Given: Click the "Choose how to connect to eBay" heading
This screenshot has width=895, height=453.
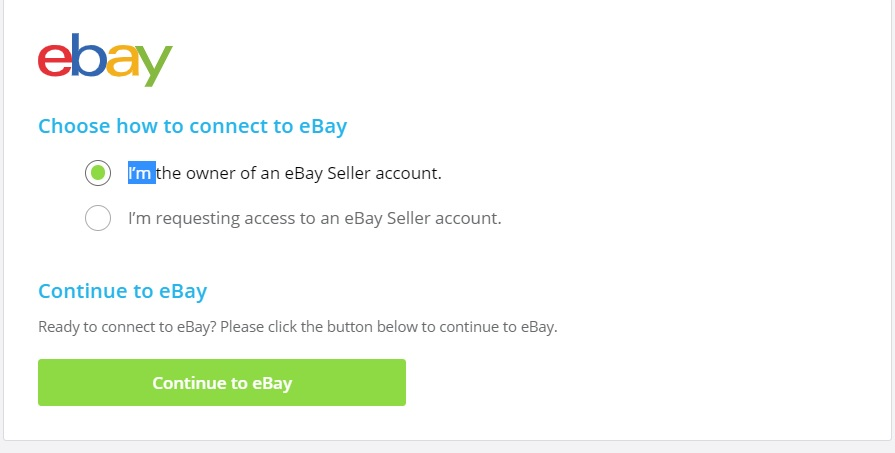Looking at the screenshot, I should (x=192, y=127).
